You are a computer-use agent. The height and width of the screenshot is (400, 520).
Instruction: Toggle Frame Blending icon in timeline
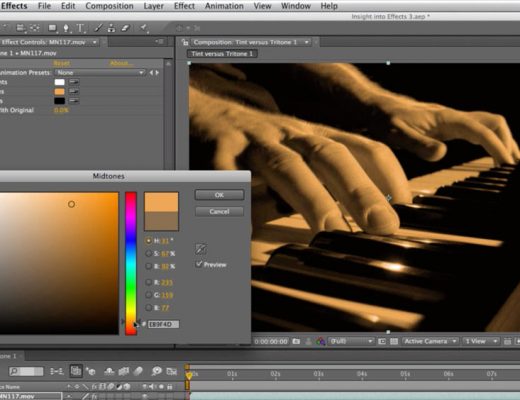click(124, 371)
